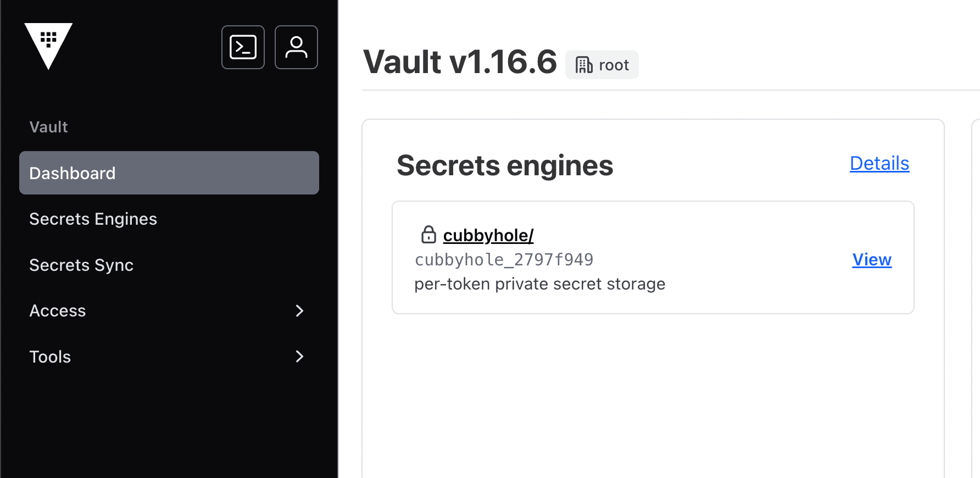The width and height of the screenshot is (980, 478).
Task: Select Dashboard in the sidebar
Action: 169,173
